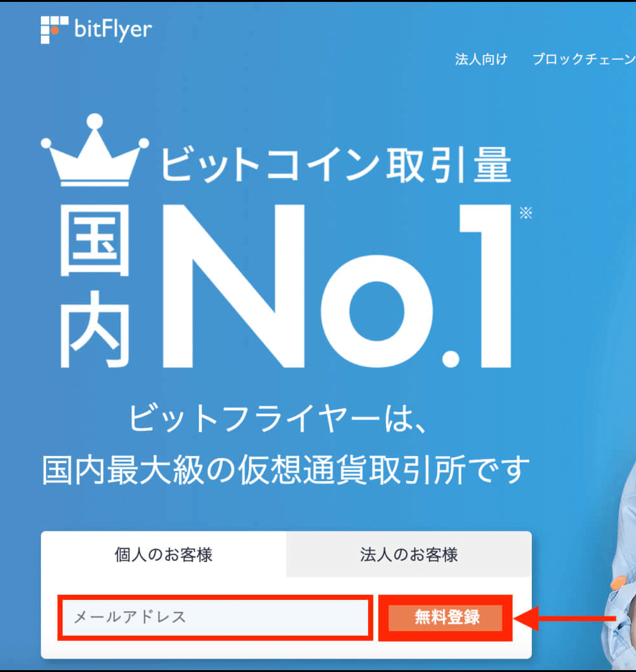Viewport: 636px width, 672px height.
Task: Click the white crown icon
Action: click(95, 150)
